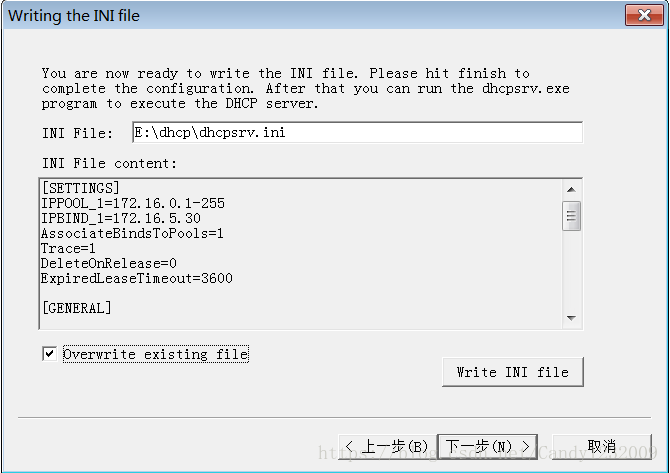Cancel the wizard with the 取消 button
The image size is (670, 473).
(602, 446)
